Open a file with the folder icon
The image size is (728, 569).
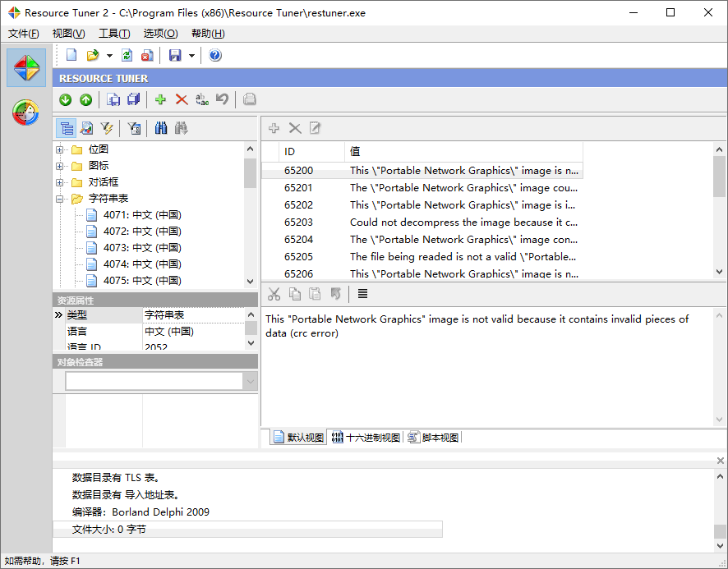pos(93,55)
